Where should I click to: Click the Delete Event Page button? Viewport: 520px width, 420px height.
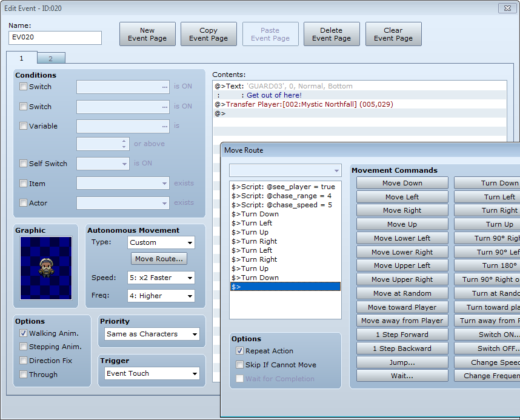point(332,34)
